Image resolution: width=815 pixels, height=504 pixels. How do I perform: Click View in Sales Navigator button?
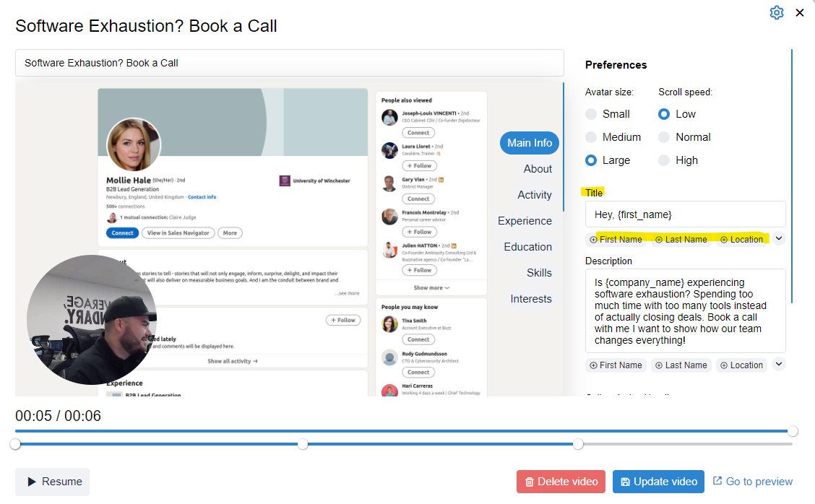(178, 233)
